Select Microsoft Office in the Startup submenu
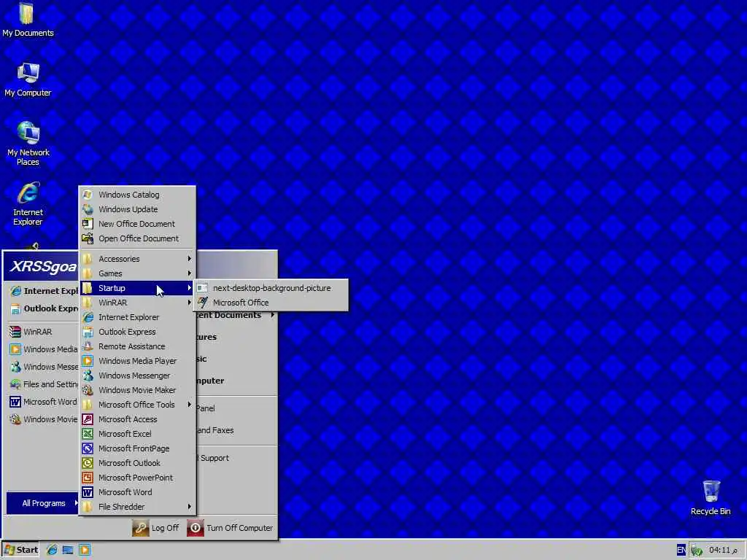The height and width of the screenshot is (560, 747). [x=271, y=303]
